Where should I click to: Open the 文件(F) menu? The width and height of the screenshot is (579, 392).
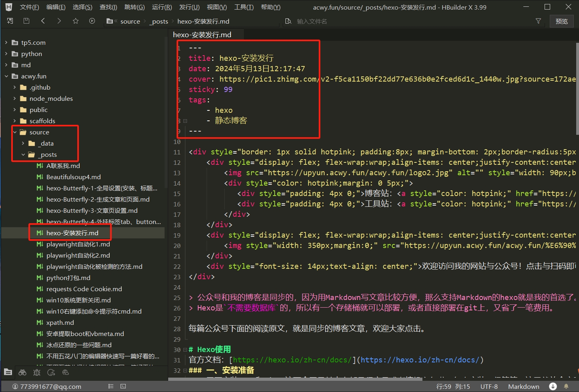[30, 7]
